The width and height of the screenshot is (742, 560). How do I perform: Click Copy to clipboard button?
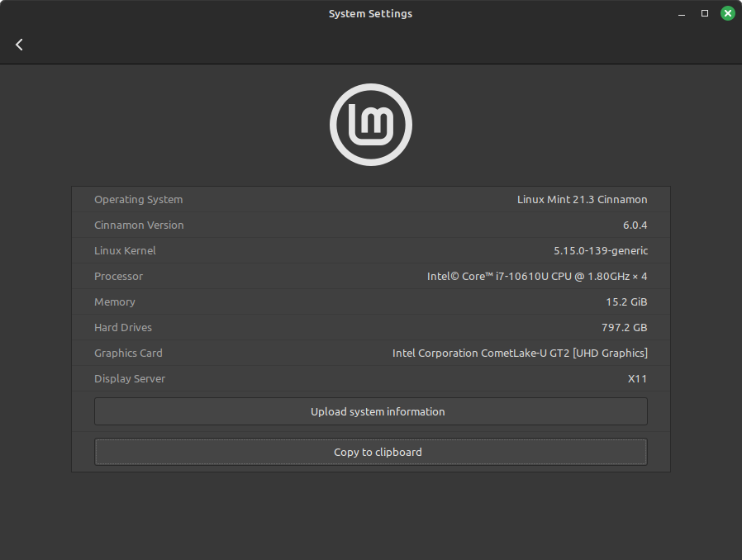point(371,452)
